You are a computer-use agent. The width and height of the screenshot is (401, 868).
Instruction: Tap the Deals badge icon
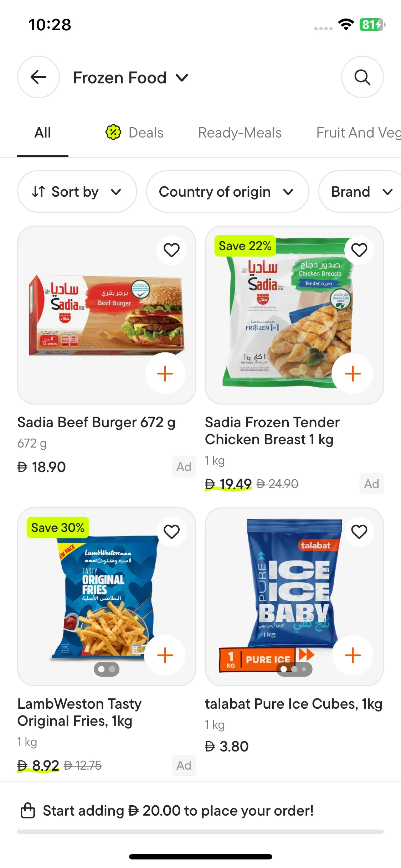pos(113,133)
